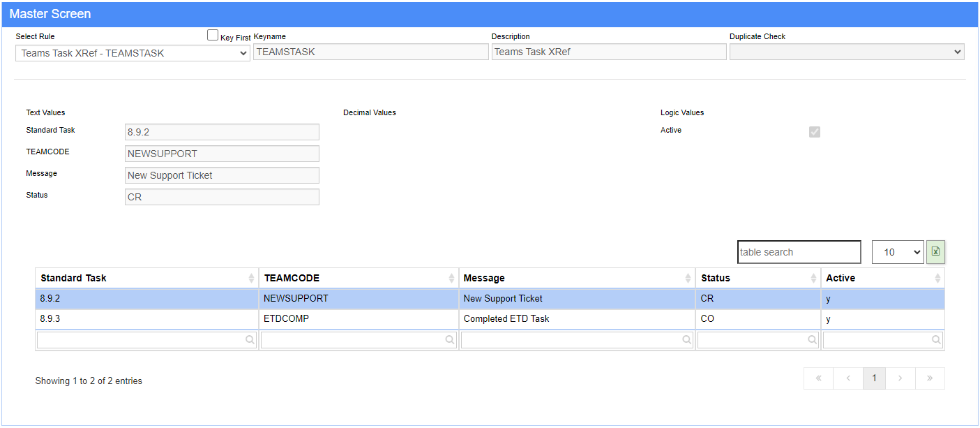Sort by Standard Task column arrows
Screen dimensions: 980x428
(251, 279)
